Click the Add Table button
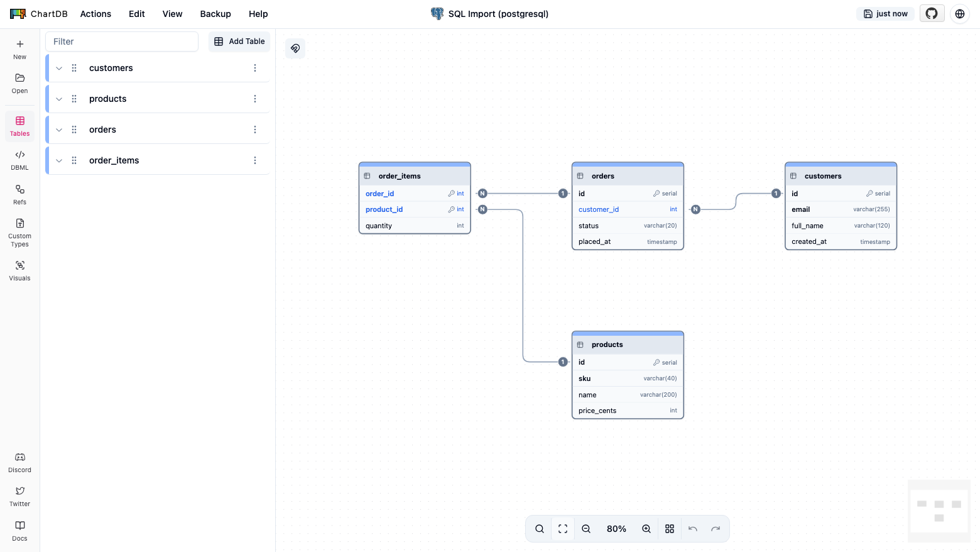Viewport: 980px width, 552px height. (239, 41)
